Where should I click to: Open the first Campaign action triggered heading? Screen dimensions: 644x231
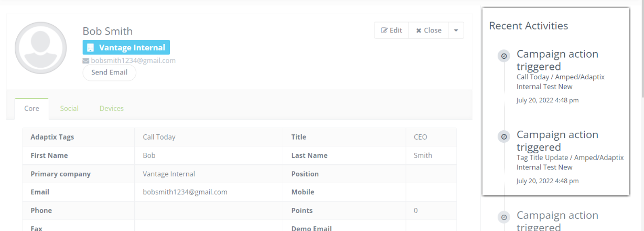point(557,60)
